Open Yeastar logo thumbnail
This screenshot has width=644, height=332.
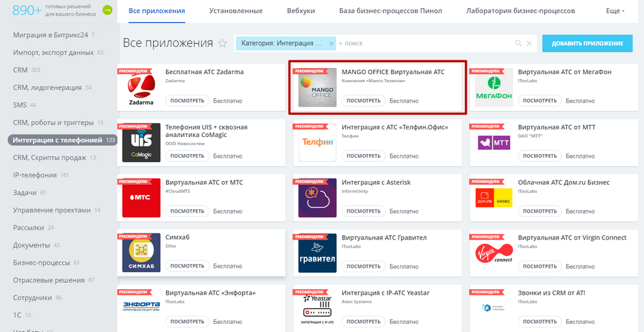coord(317,307)
